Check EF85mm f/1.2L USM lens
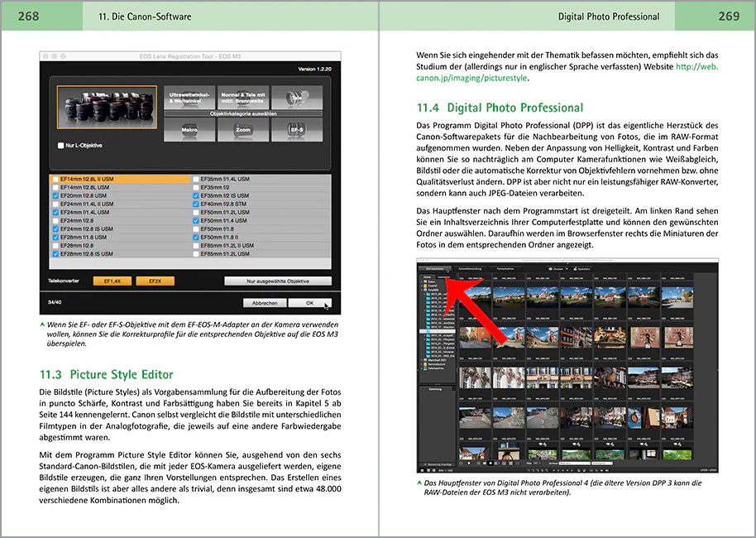Image resolution: width=756 pixels, height=538 pixels. point(196,254)
